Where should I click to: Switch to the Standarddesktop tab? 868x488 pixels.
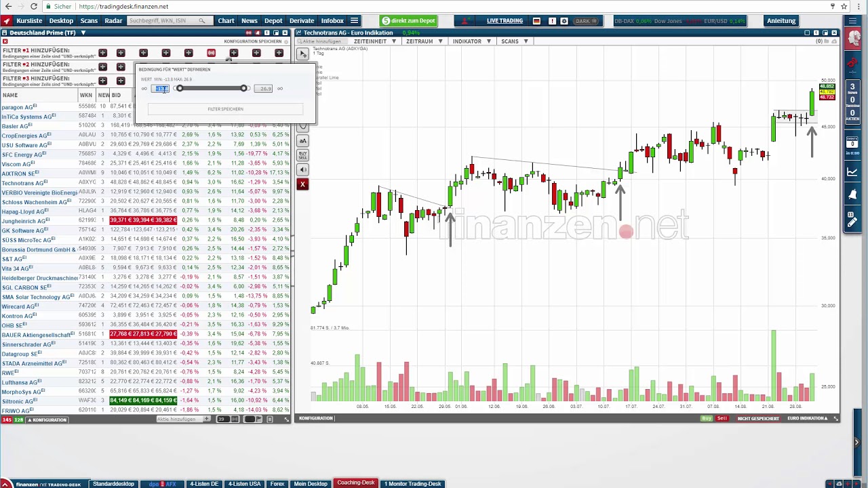(x=113, y=484)
